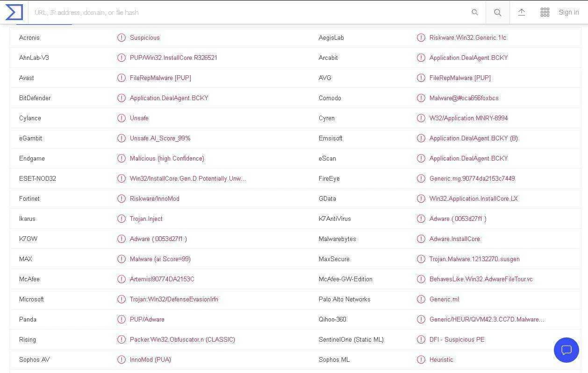Select the AhnLab-V3 vendor name
588x373 pixels.
34,58
